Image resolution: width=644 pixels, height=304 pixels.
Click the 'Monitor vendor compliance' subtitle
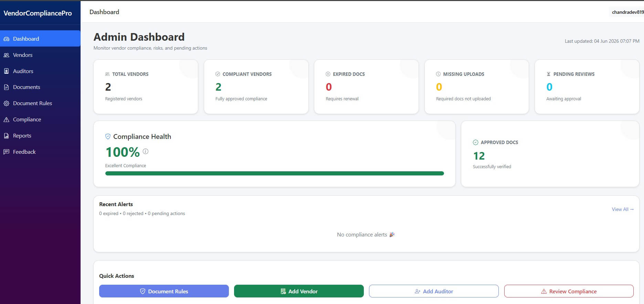coord(150,48)
